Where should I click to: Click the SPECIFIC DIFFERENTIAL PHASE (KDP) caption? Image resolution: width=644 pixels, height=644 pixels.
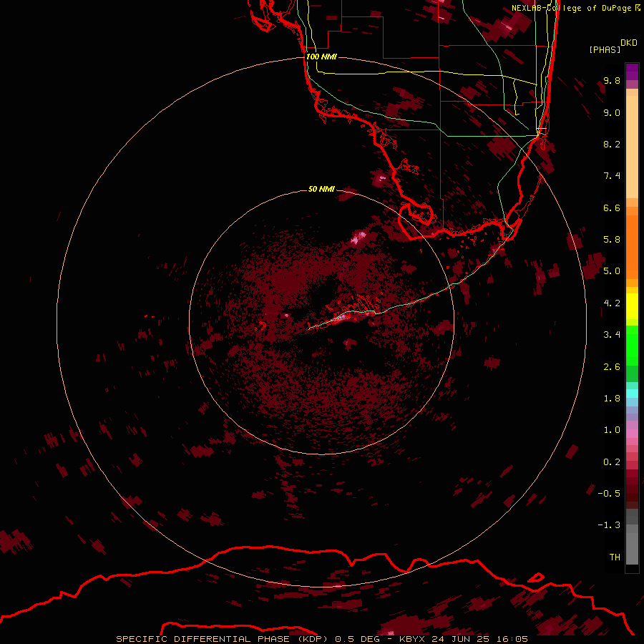[222, 639]
